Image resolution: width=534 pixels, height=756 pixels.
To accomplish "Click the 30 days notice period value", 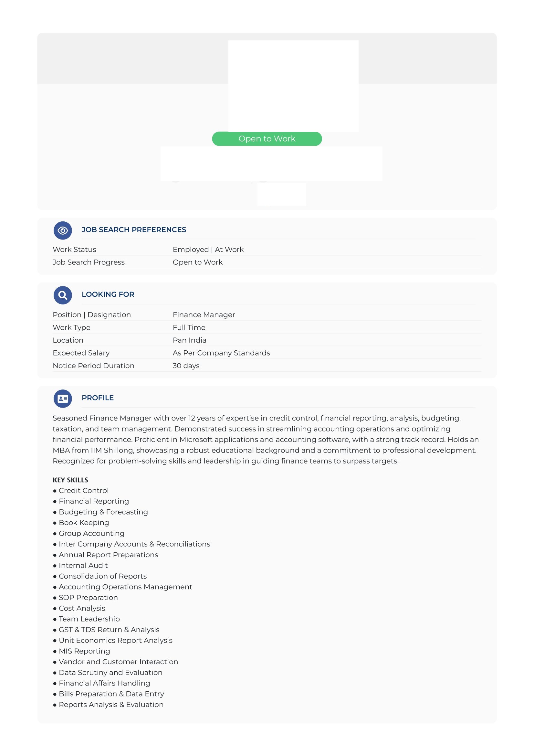I will pyautogui.click(x=186, y=366).
